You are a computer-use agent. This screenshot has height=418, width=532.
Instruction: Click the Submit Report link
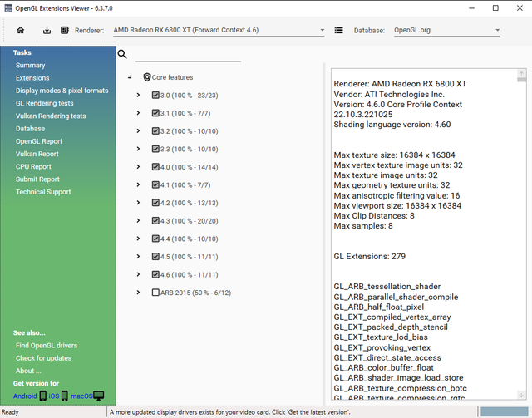click(37, 179)
